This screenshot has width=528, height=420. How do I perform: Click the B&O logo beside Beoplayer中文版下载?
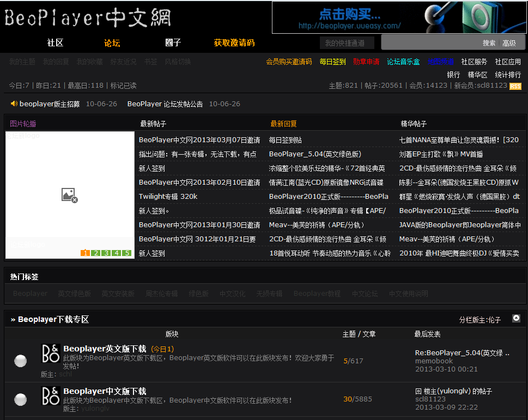[51, 396]
